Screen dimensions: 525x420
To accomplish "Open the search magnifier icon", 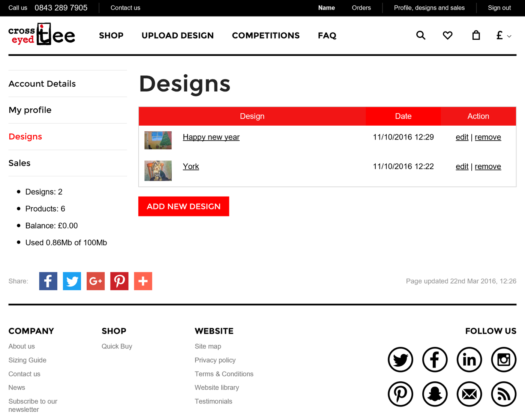I will click(421, 36).
